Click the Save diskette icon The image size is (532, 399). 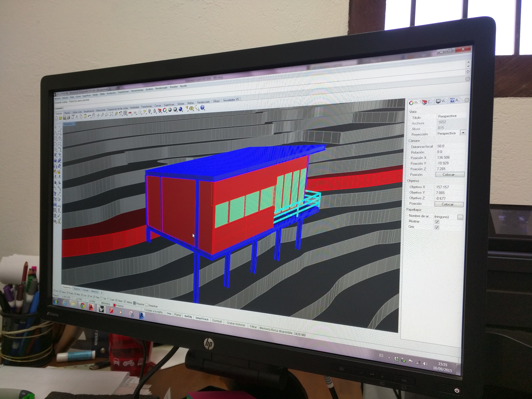(64, 118)
